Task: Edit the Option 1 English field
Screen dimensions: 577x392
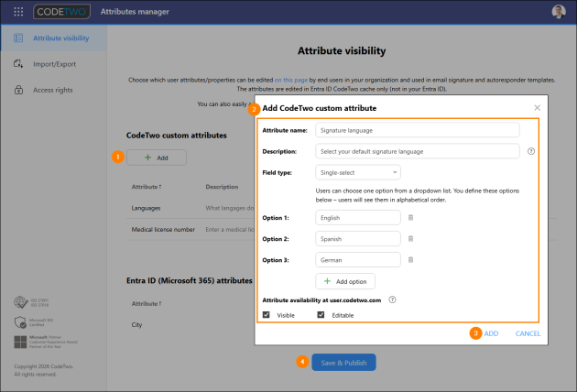Action: click(x=358, y=218)
